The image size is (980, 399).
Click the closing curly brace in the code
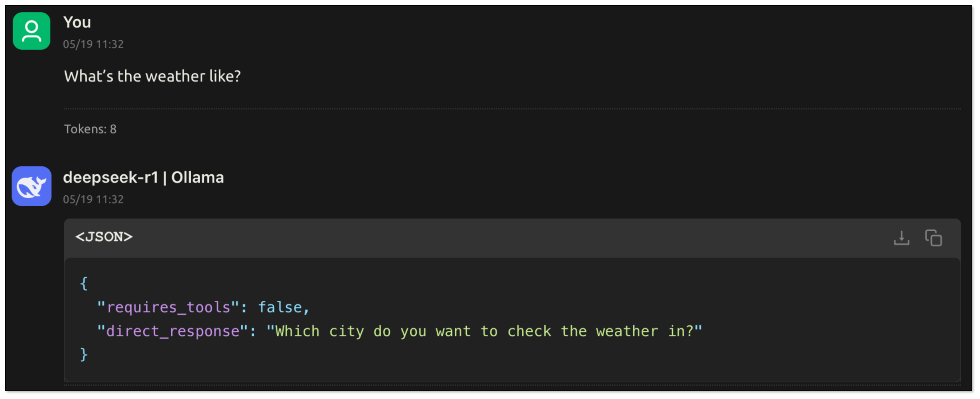[84, 355]
